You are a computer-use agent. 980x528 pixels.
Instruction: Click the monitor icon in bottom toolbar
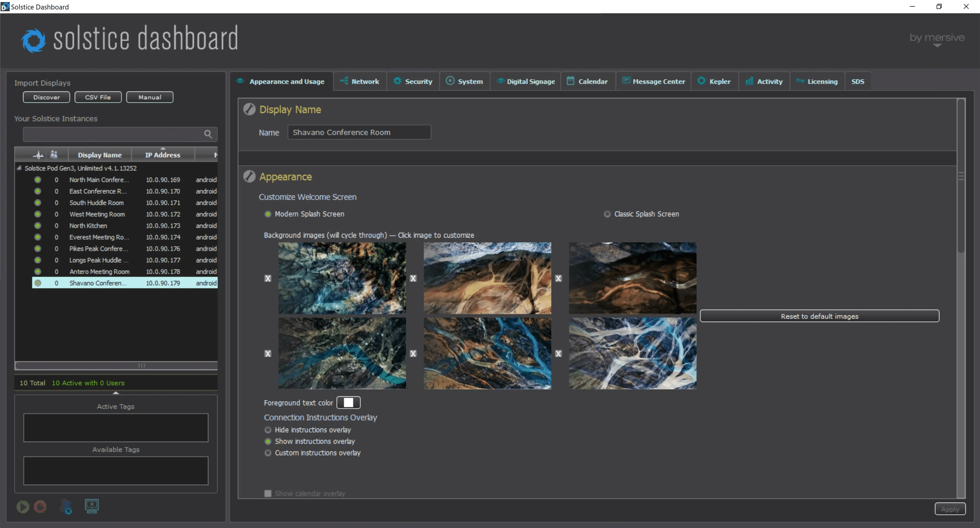click(x=92, y=506)
